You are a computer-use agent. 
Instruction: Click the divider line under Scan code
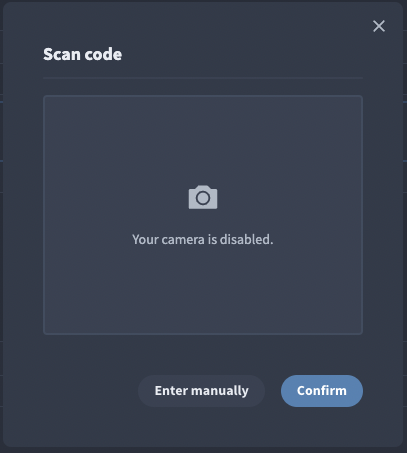point(203,78)
